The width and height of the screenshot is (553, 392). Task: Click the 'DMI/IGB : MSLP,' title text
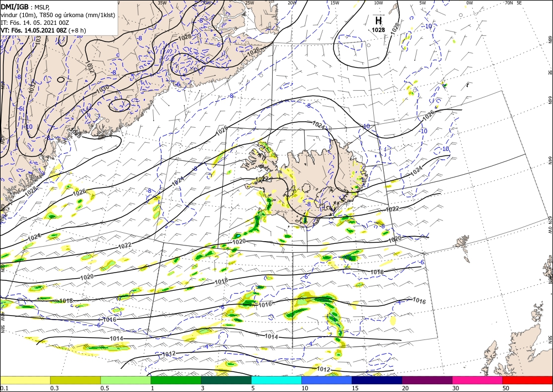[25, 6]
